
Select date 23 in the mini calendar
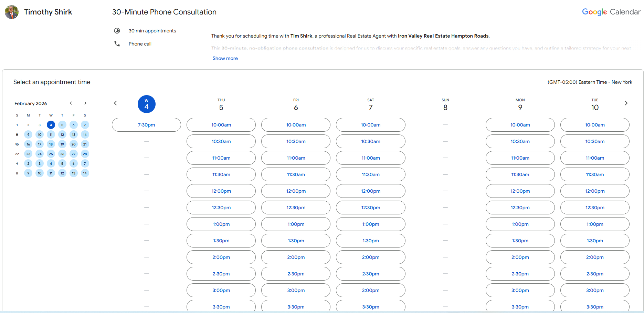click(28, 154)
